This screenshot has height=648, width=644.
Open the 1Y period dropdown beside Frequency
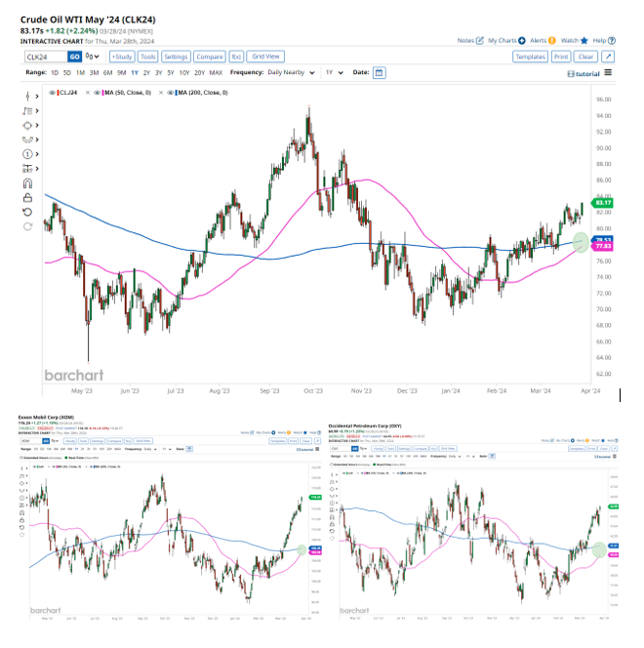coord(334,72)
